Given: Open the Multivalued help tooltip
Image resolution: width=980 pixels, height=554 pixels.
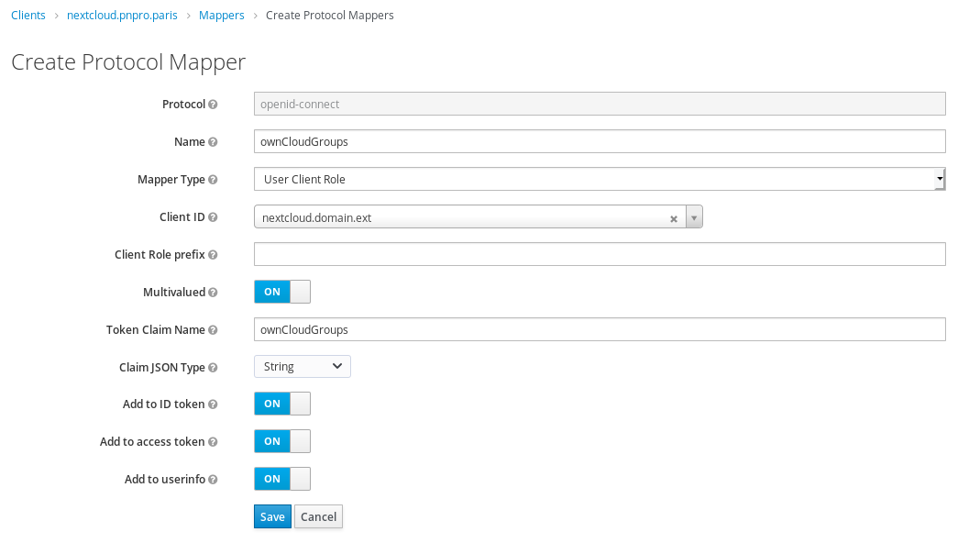Looking at the screenshot, I should [x=215, y=292].
